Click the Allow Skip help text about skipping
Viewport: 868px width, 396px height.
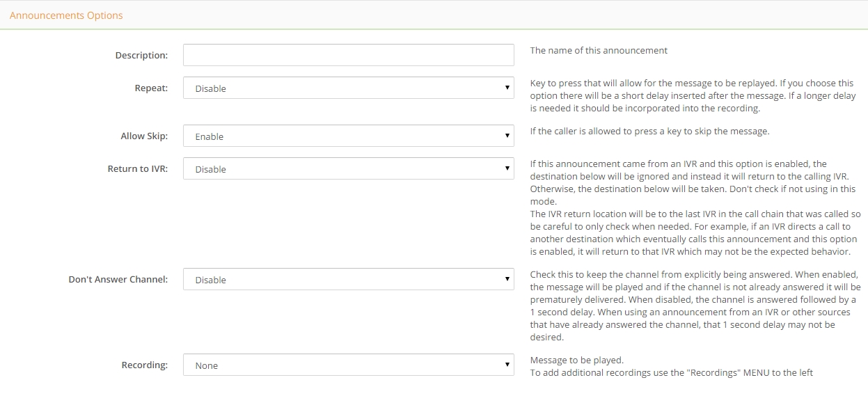pyautogui.click(x=649, y=131)
